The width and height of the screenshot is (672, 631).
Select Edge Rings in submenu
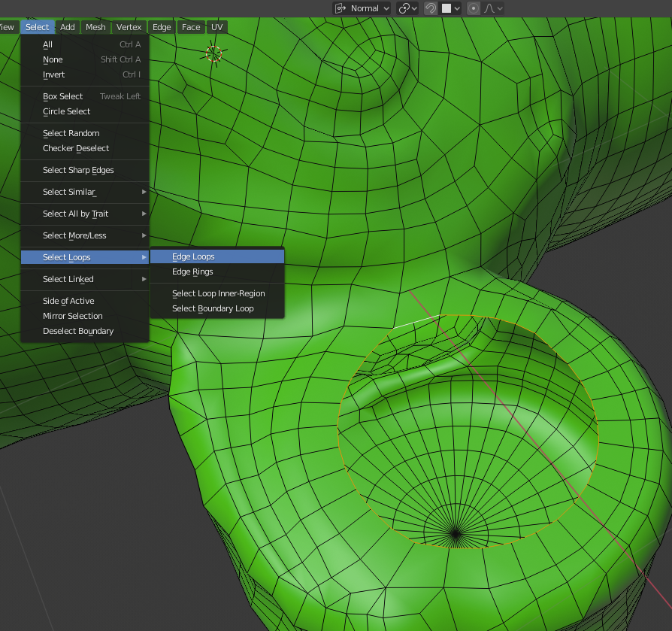(x=217, y=272)
